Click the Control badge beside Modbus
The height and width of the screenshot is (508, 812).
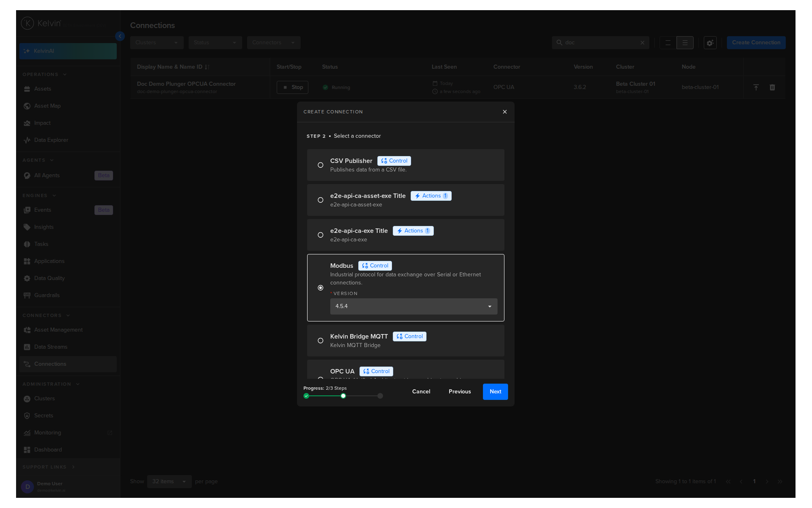coord(375,266)
